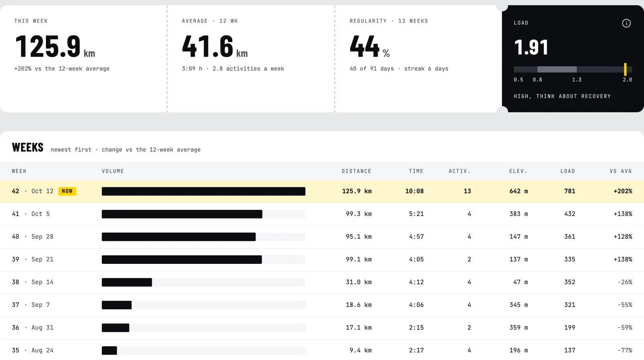Select the 44 % regularity value
The height and width of the screenshot is (360, 644).
pyautogui.click(x=370, y=47)
